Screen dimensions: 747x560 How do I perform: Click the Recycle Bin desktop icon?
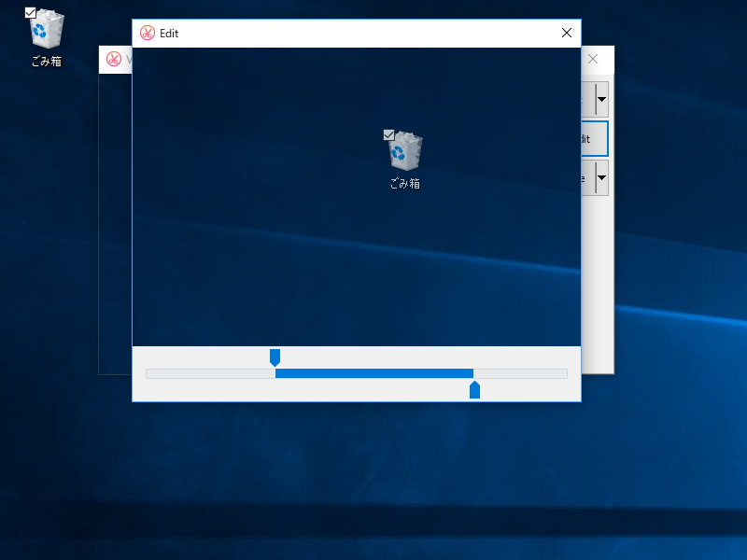(x=47, y=29)
